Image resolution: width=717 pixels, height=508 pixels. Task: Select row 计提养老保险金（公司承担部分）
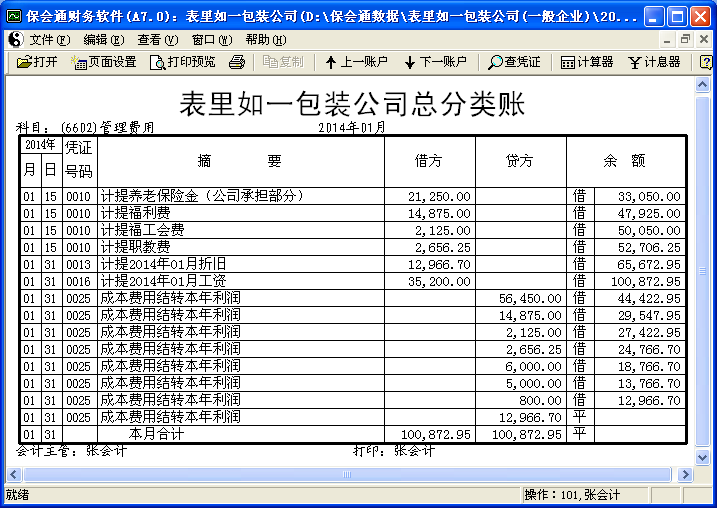[353, 196]
